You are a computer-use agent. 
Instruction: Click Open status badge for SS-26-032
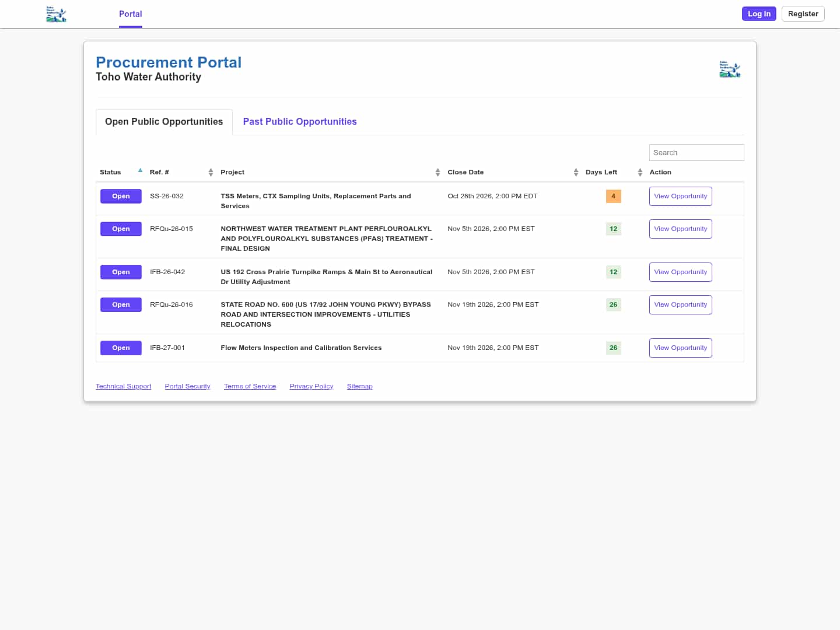point(121,197)
